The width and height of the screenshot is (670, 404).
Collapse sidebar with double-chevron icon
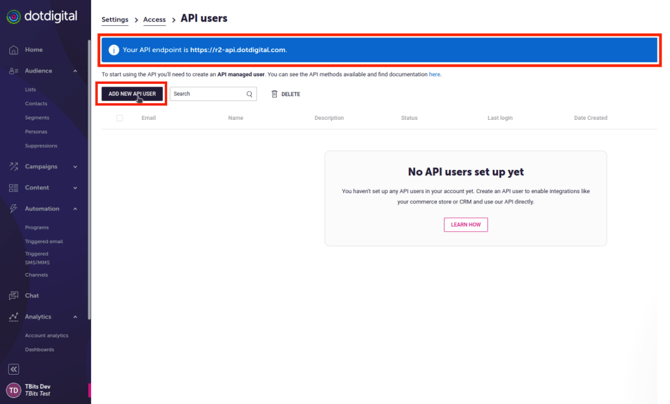point(13,369)
